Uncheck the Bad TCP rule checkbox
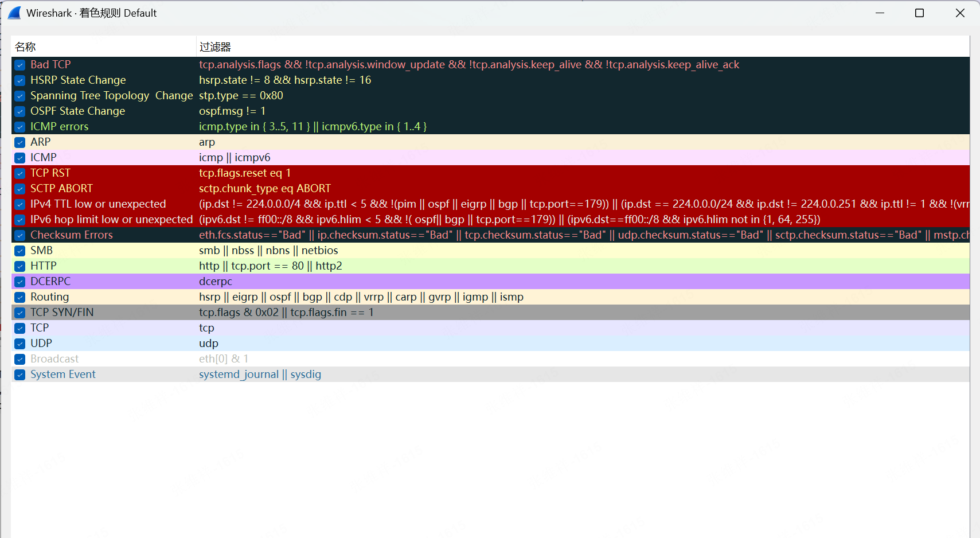 tap(20, 65)
